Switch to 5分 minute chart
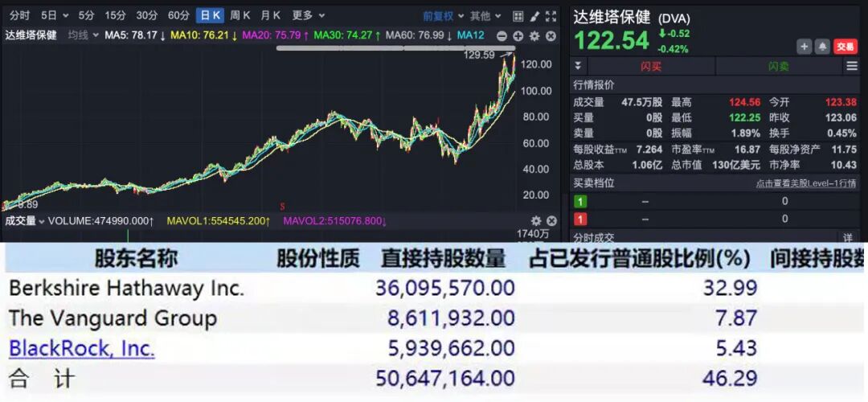Image resolution: width=868 pixels, height=402 pixels. [x=86, y=15]
